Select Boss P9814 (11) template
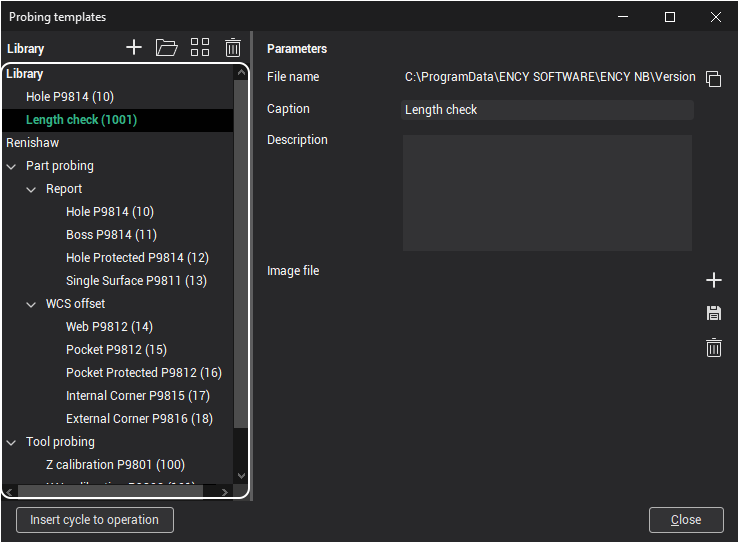 point(111,235)
